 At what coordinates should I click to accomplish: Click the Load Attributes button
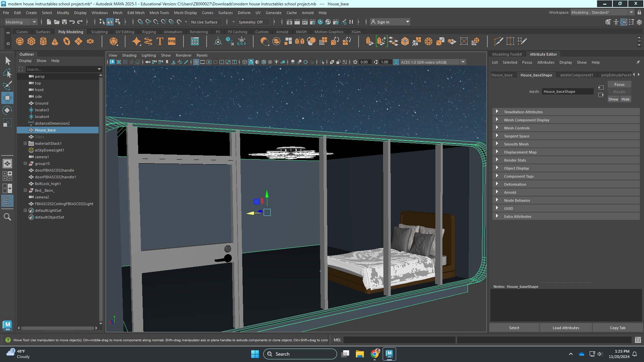pyautogui.click(x=566, y=327)
